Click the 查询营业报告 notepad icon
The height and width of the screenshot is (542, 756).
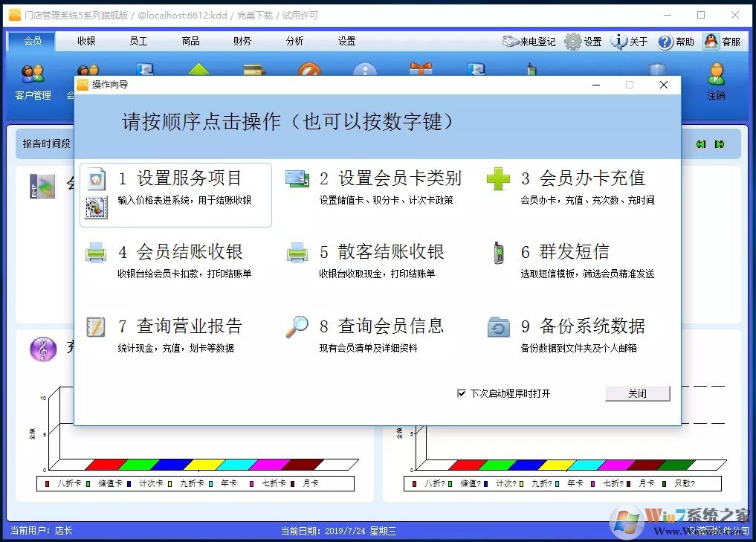point(96,326)
